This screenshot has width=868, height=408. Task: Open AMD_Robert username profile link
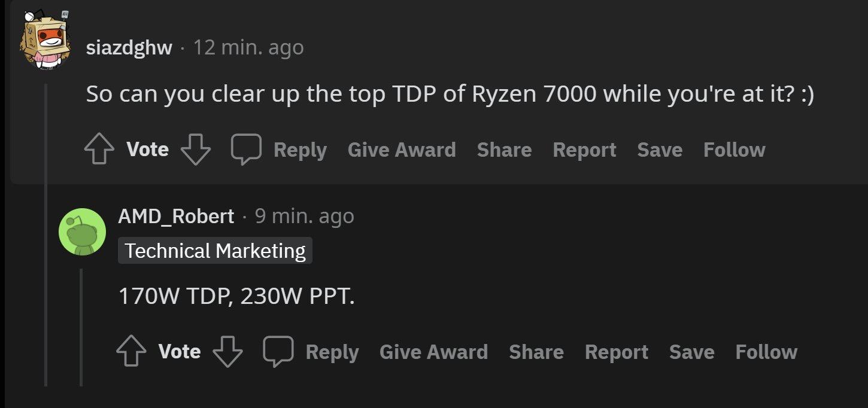click(x=176, y=216)
